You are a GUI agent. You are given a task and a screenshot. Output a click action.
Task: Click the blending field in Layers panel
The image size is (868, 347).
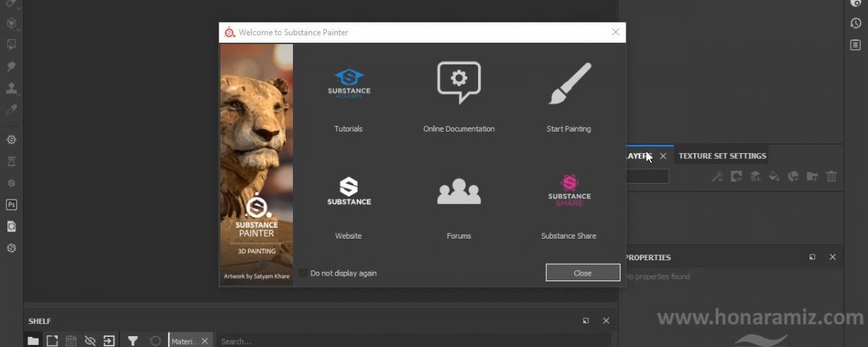[x=647, y=176]
